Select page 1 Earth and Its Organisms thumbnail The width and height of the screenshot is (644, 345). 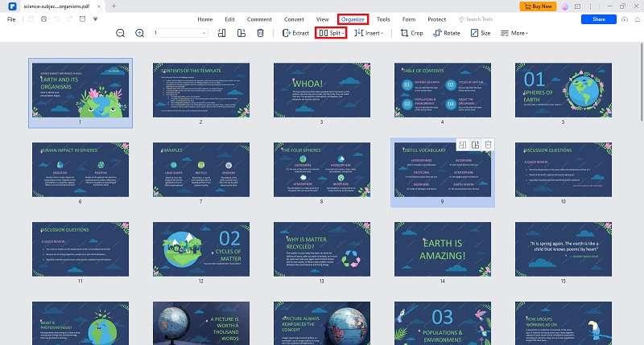point(80,90)
